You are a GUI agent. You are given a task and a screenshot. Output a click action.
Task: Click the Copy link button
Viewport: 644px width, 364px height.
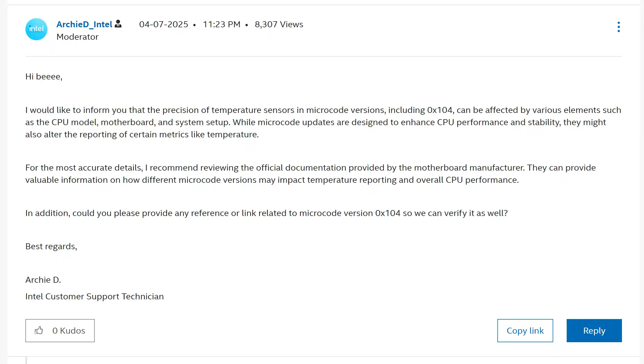coord(525,330)
